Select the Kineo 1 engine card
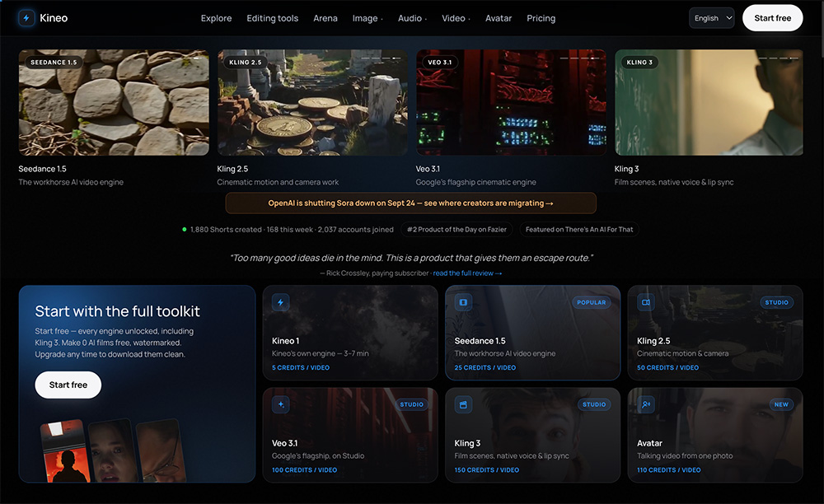This screenshot has height=504, width=824. 350,333
